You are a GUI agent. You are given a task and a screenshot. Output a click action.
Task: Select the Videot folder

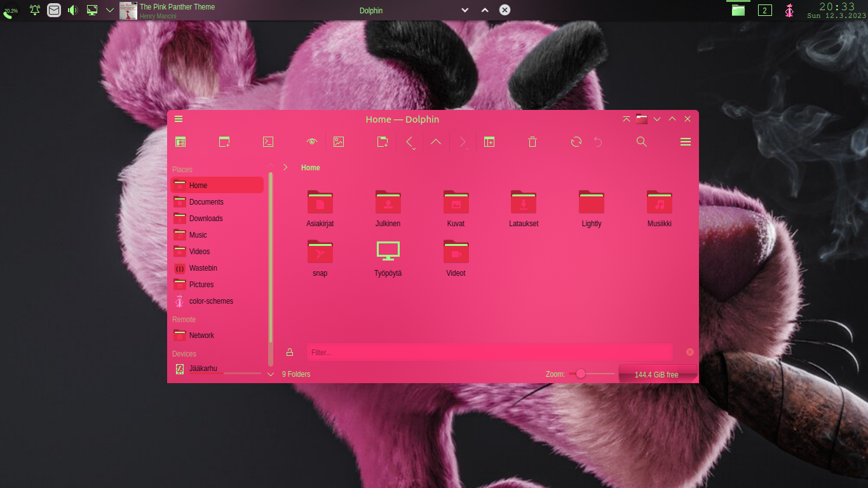(x=456, y=258)
